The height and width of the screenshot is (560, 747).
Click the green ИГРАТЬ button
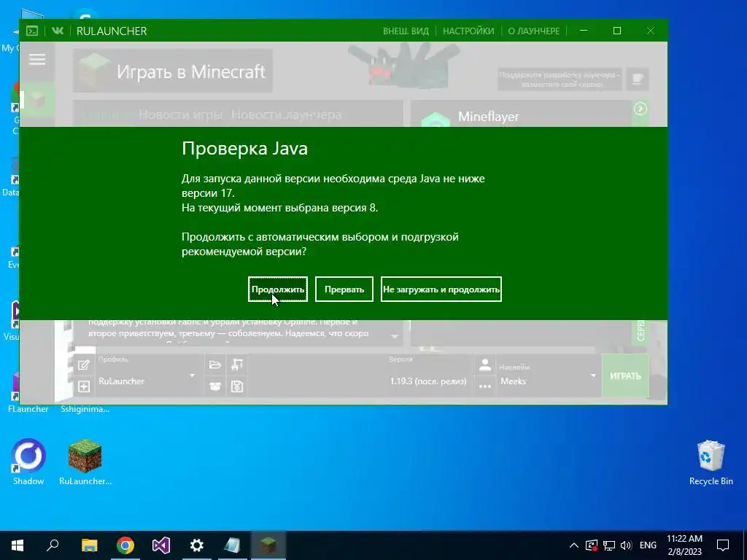(x=625, y=376)
